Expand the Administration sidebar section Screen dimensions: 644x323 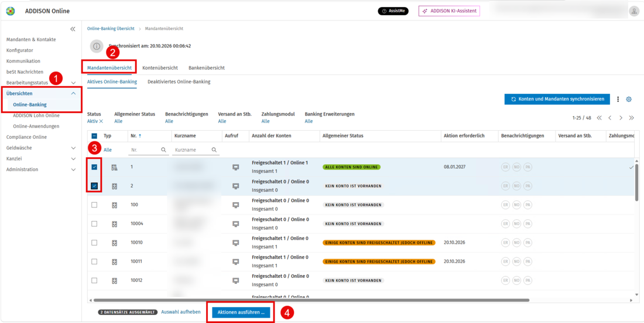[x=74, y=169]
